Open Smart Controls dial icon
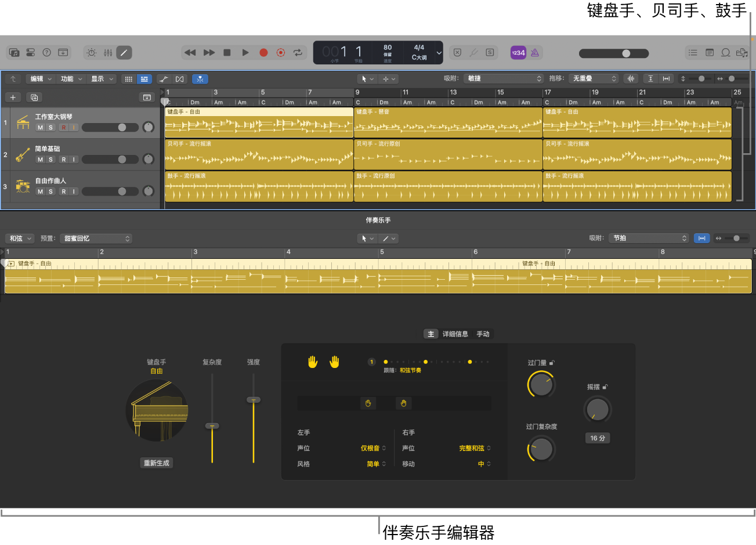 click(92, 53)
